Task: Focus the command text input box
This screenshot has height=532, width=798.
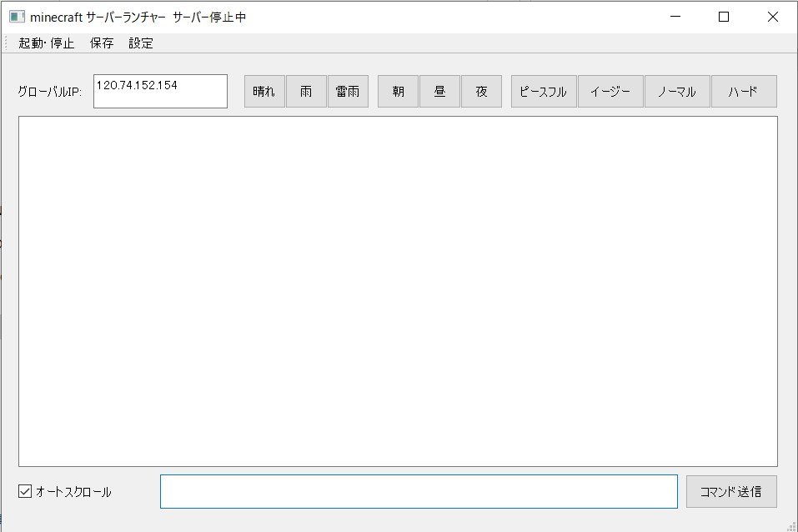Action: (x=419, y=492)
